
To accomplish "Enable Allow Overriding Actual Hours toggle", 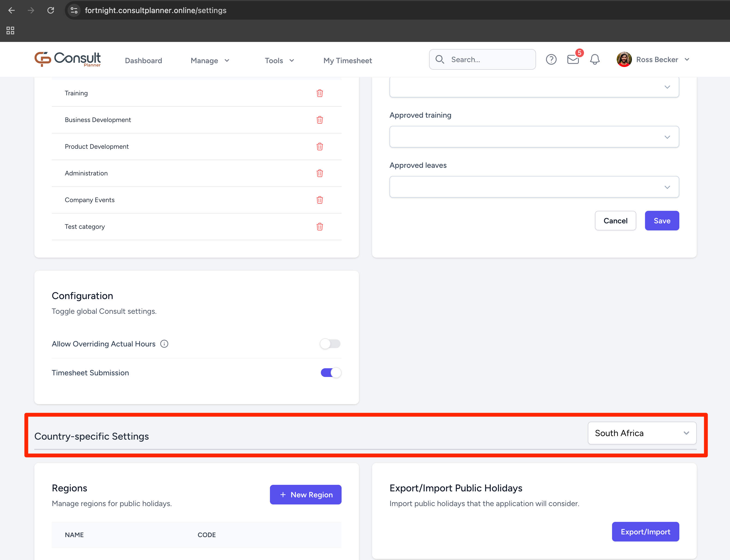I will pos(330,344).
